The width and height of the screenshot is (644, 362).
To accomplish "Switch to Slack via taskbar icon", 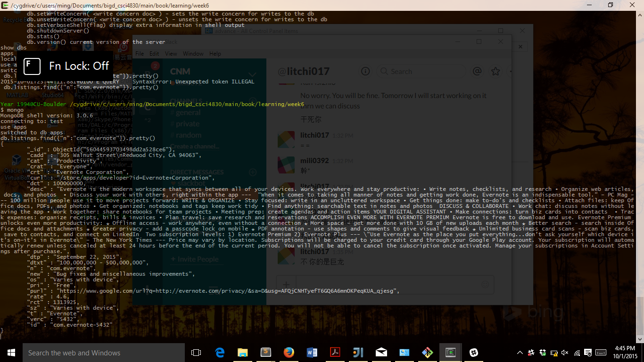I will click(x=474, y=353).
